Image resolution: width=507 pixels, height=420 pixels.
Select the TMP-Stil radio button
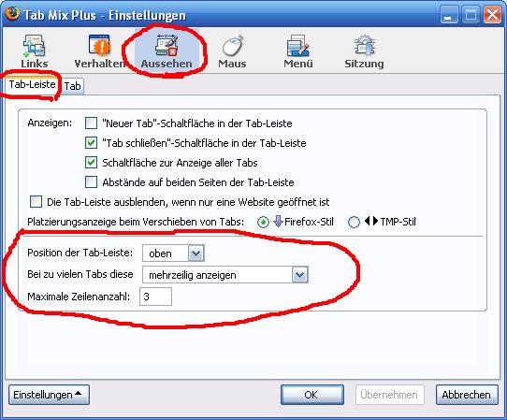pos(354,222)
